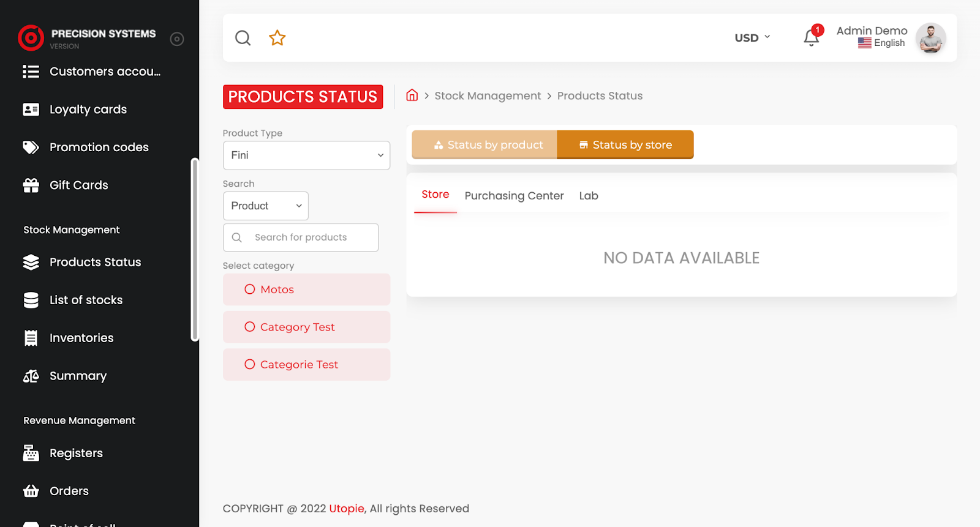Expand the Product Type Fini dropdown

(306, 155)
